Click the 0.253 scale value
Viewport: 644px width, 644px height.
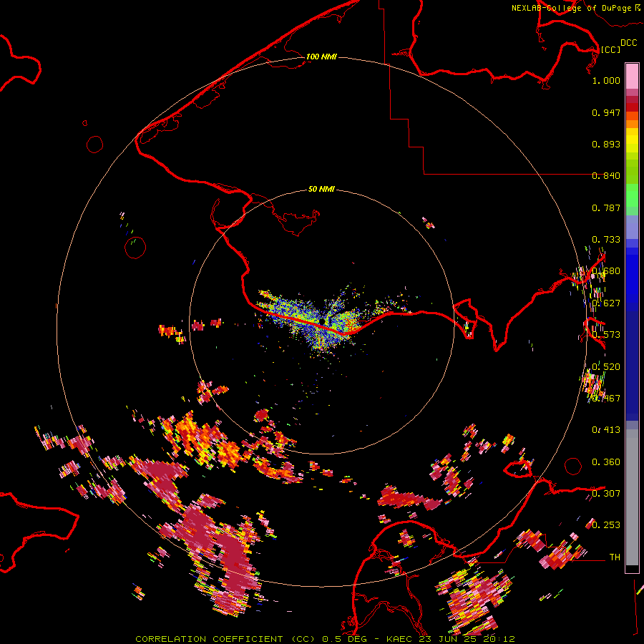point(606,525)
